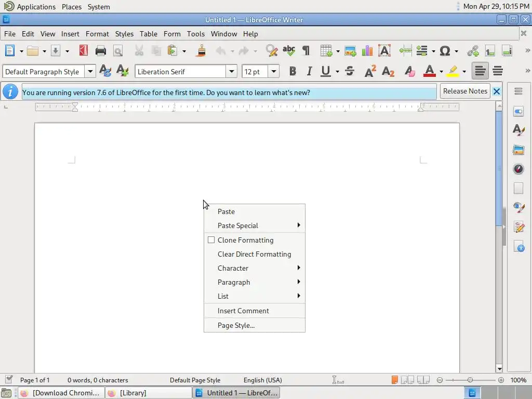Export directly as PDF icon
The height and width of the screenshot is (399, 532).
[84, 51]
